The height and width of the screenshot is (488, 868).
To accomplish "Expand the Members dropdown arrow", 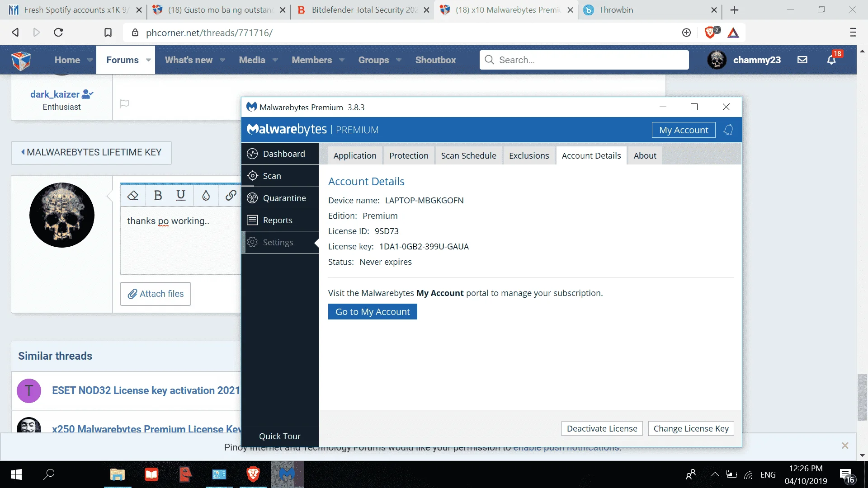I will (x=342, y=60).
